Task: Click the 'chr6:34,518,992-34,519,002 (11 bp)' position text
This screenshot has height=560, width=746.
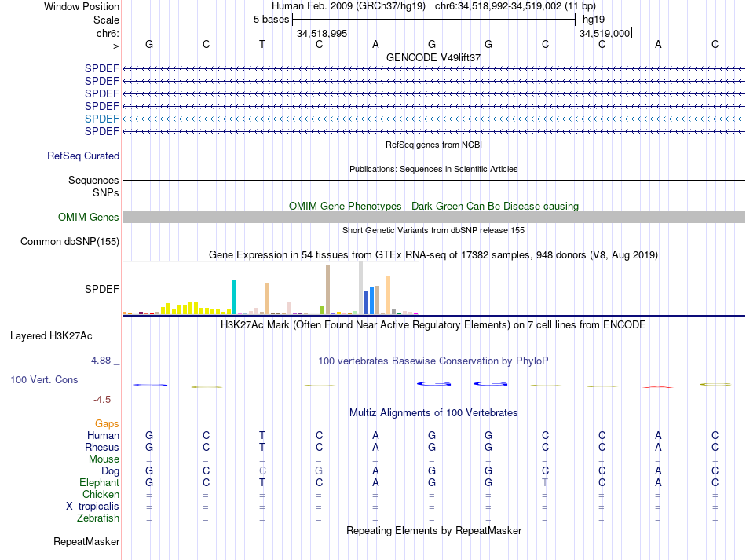Action: click(515, 6)
